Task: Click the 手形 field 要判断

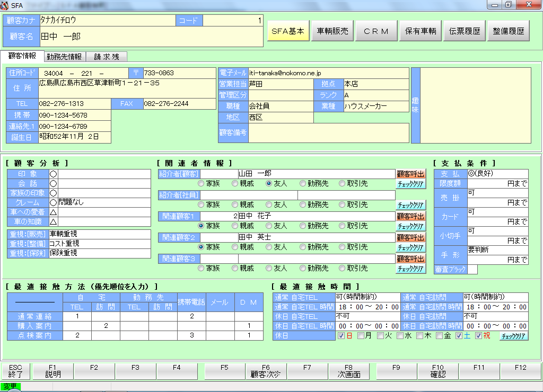Action: pyautogui.click(x=497, y=250)
